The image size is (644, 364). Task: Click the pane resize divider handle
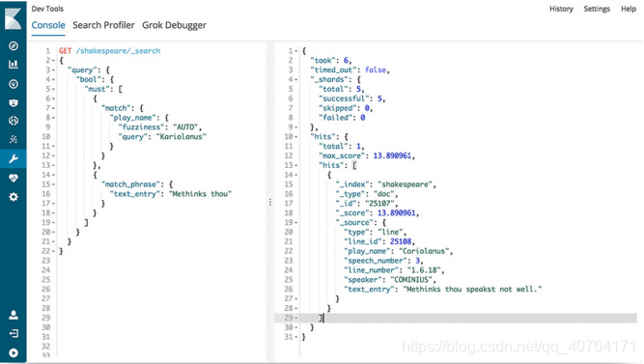pyautogui.click(x=269, y=202)
